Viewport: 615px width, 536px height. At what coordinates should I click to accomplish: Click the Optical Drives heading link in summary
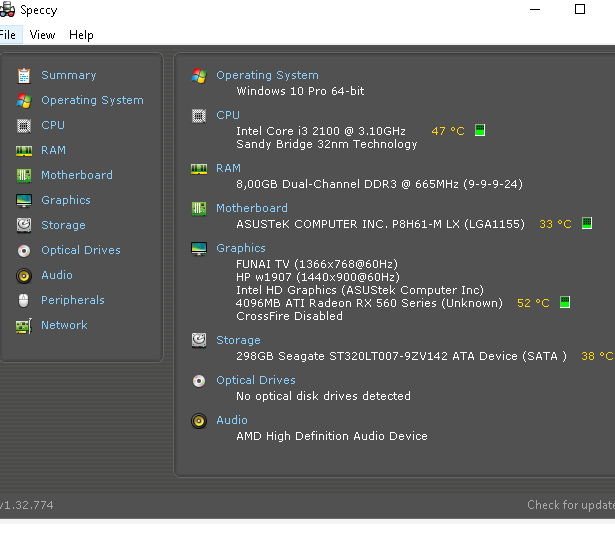pyautogui.click(x=256, y=380)
